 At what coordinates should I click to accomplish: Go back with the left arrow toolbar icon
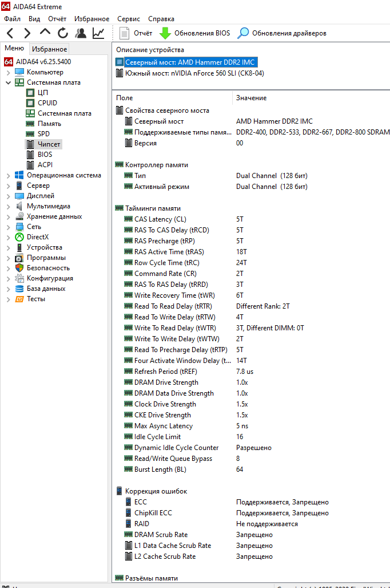click(10, 33)
